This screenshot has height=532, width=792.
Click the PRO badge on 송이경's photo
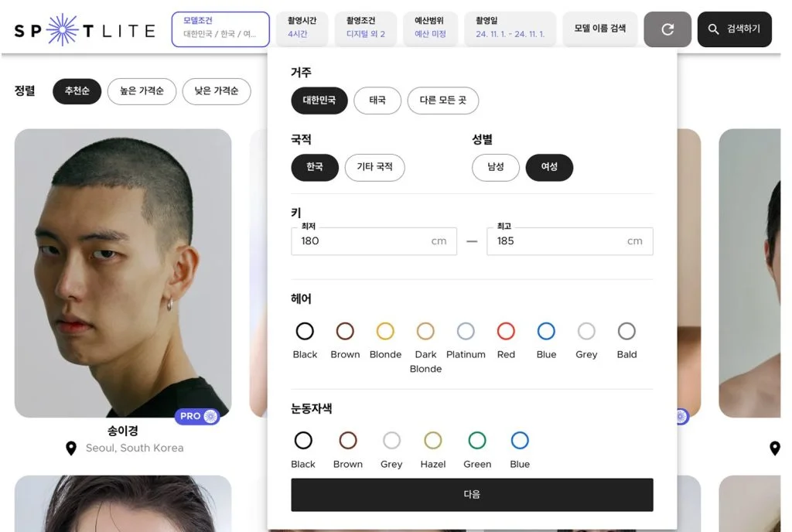[196, 416]
